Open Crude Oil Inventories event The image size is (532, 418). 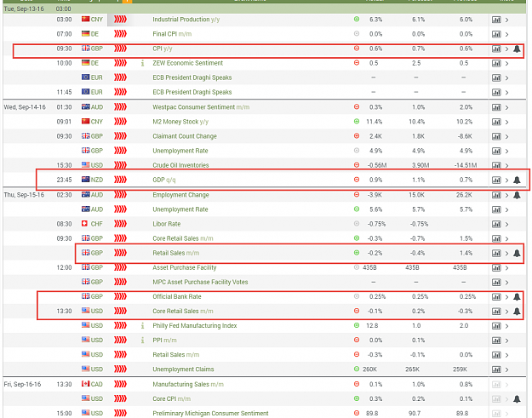point(180,165)
